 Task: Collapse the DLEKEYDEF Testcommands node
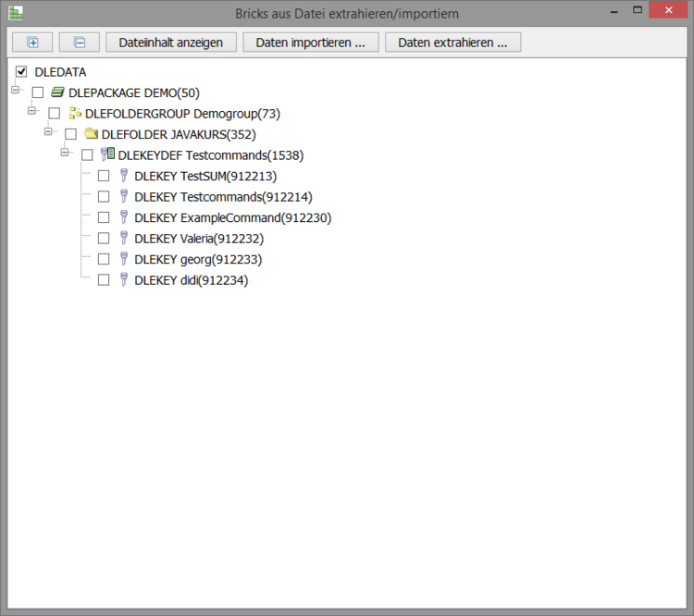tap(65, 152)
